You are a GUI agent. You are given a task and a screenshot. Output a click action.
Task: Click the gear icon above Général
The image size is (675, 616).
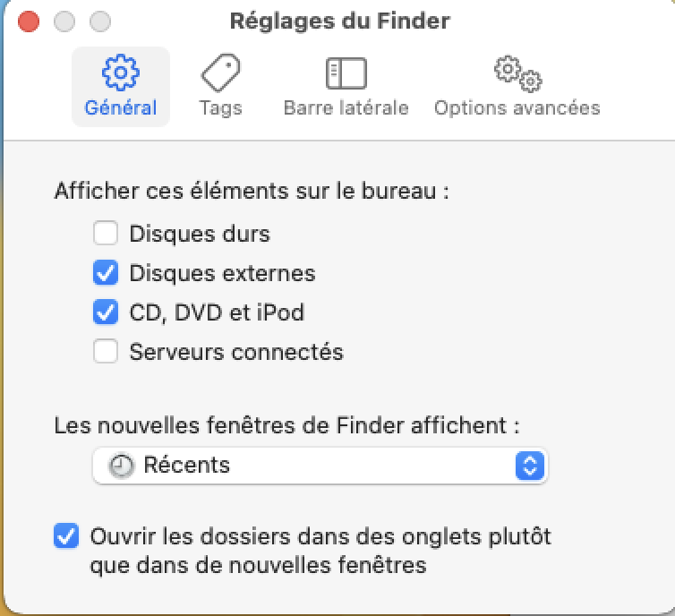tap(120, 73)
